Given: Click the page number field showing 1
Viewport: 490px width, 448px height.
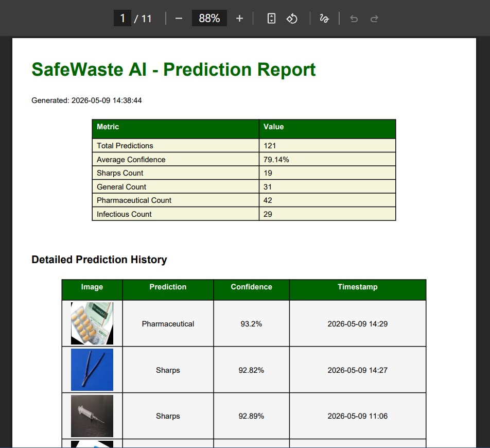Looking at the screenshot, I should tap(122, 18).
